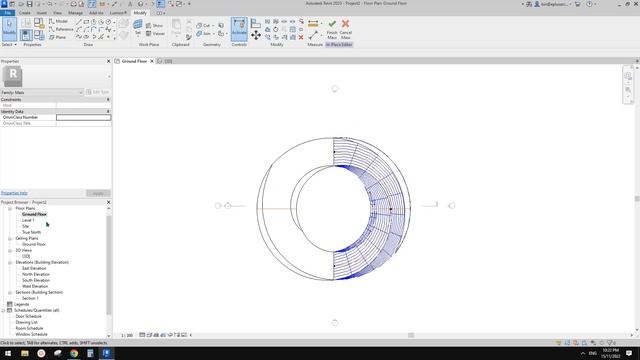Click the Move tool crossed arrows
Image resolution: width=640 pixels, height=360 pixels.
(256, 35)
